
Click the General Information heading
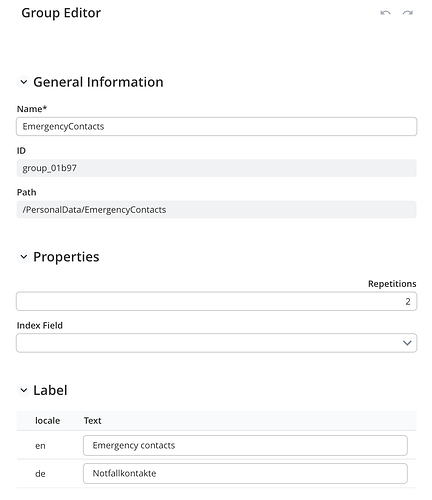98,82
